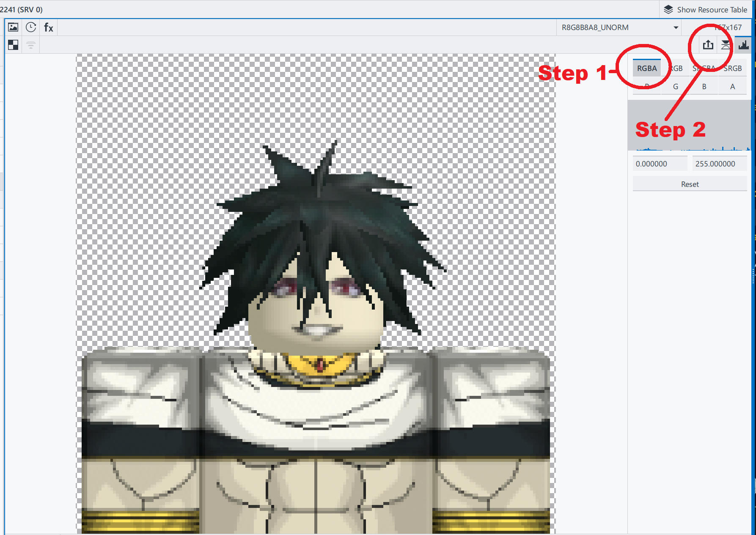Toggle the G channel button

tap(676, 86)
